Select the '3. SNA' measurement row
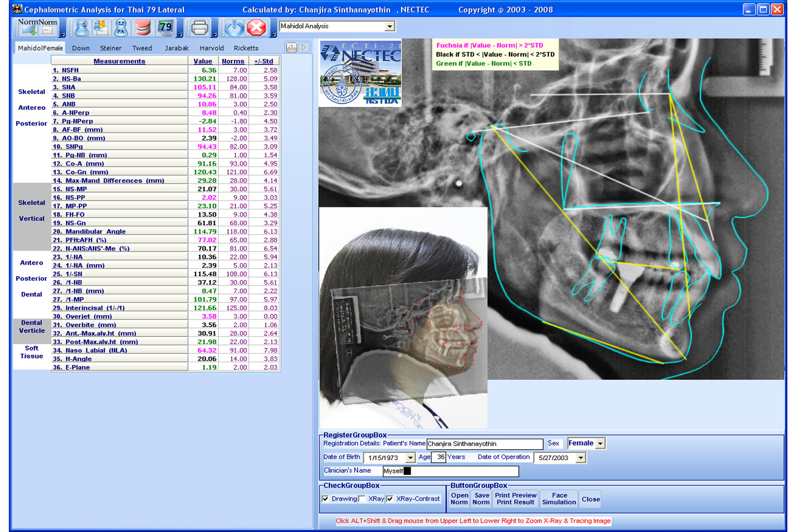The width and height of the screenshot is (798, 532). (165, 87)
